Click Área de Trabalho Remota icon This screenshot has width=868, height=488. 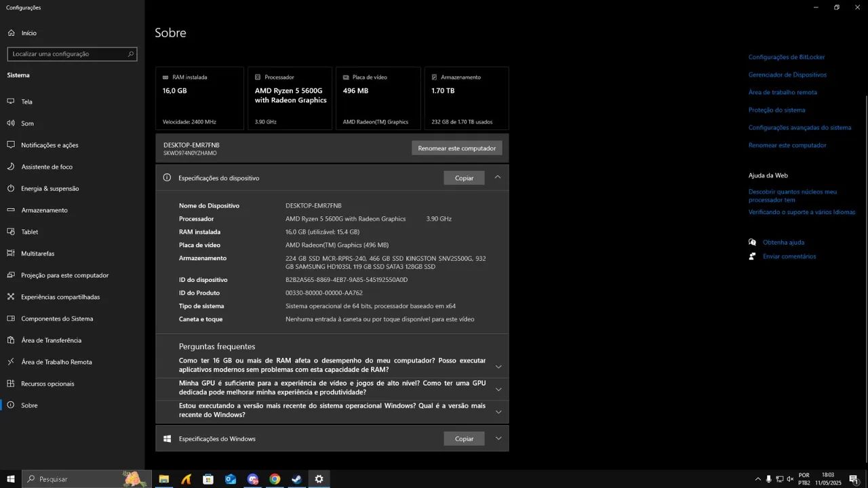coord(11,362)
